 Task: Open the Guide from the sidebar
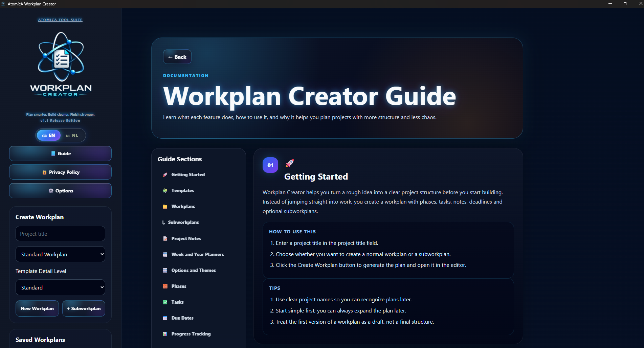pyautogui.click(x=60, y=154)
